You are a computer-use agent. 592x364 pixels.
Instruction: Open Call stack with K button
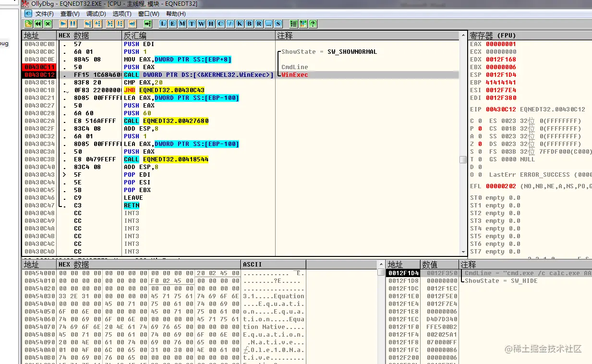click(x=240, y=24)
